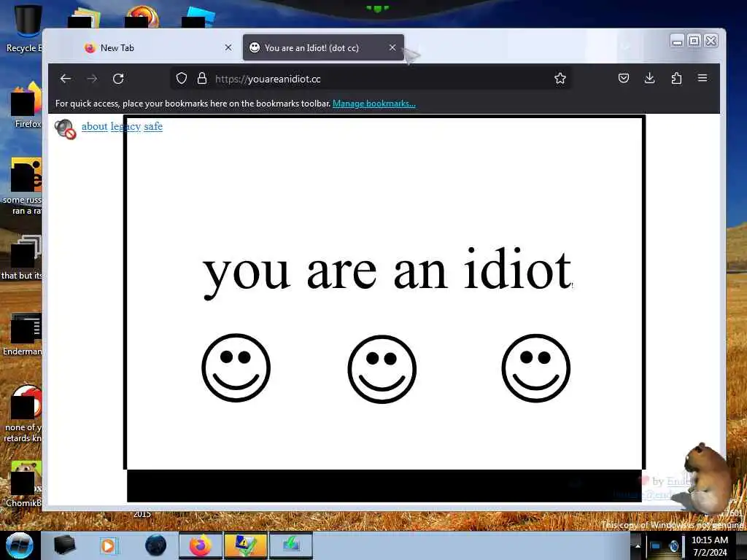This screenshot has width=747, height=560.
Task: Maximize the Firefox window
Action: (x=694, y=41)
